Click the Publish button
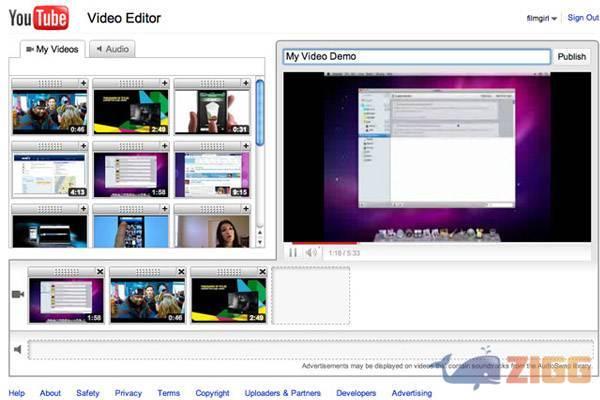600x400 pixels. coord(572,57)
